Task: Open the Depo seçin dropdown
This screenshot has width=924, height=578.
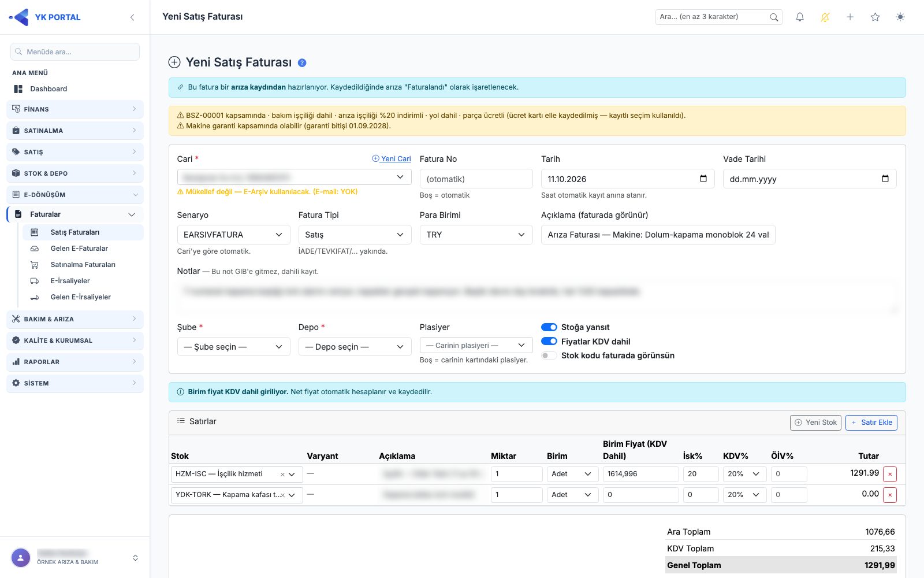Action: coord(355,347)
